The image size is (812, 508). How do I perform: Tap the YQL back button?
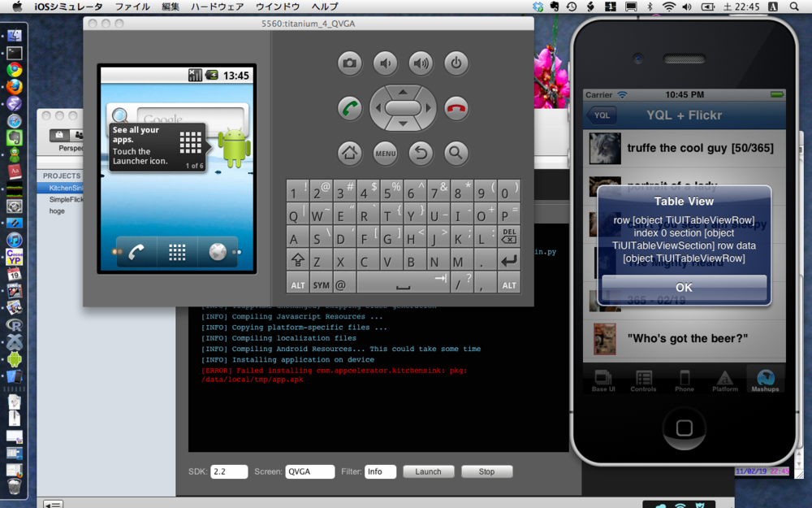pyautogui.click(x=601, y=115)
